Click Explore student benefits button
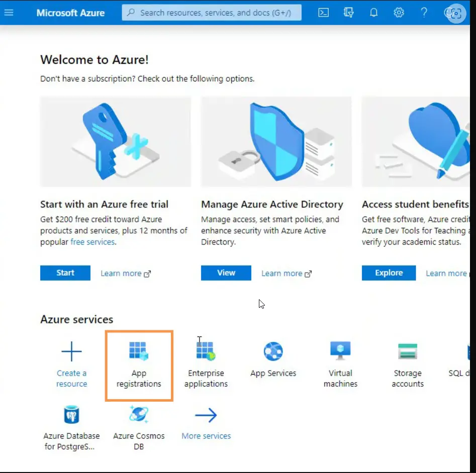Viewport: 476px width, 473px height. click(x=389, y=273)
